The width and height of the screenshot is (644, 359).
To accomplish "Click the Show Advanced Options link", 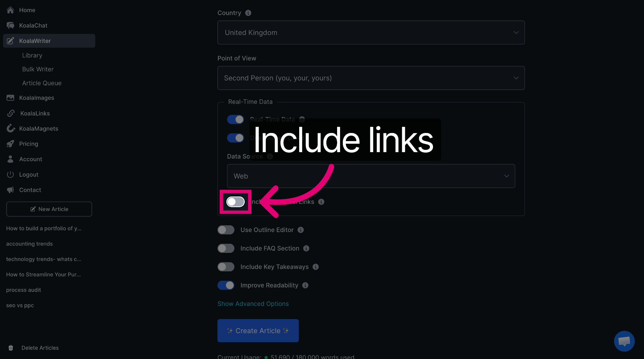I will pos(253,304).
